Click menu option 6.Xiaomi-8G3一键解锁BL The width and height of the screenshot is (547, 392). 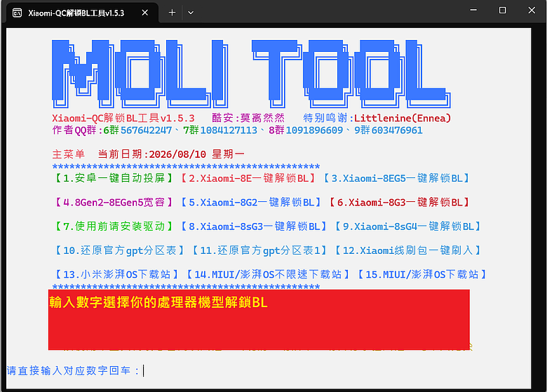pos(400,202)
